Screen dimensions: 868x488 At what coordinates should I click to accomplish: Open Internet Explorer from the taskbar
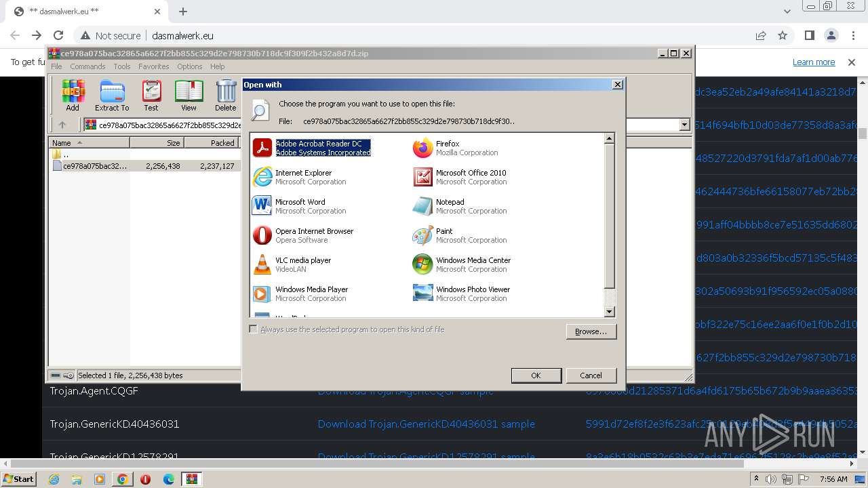click(x=54, y=479)
